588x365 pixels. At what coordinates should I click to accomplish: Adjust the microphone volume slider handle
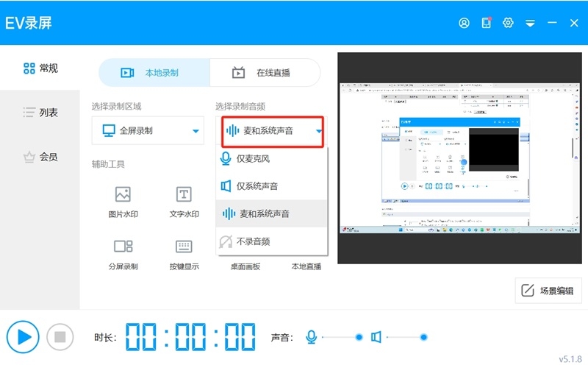coord(359,337)
